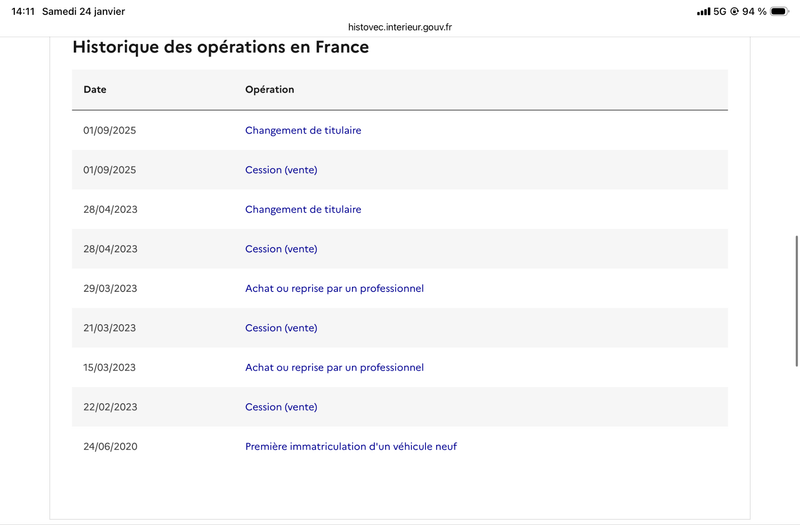Open Achat ou reprise par un professionnel from 29/03/2023

[334, 288]
